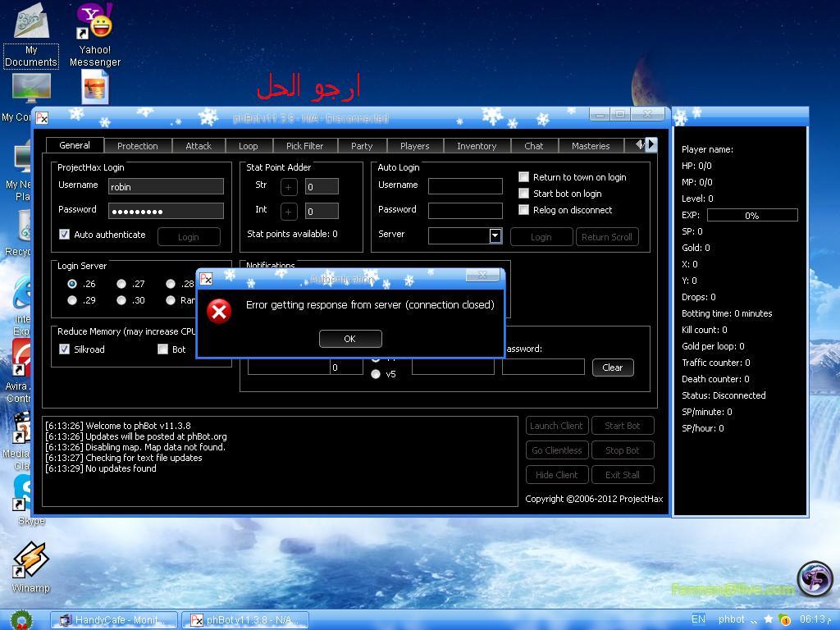Screen dimensions: 840x630
Task: Toggle the Auto authenticate checkbox
Action: point(64,234)
